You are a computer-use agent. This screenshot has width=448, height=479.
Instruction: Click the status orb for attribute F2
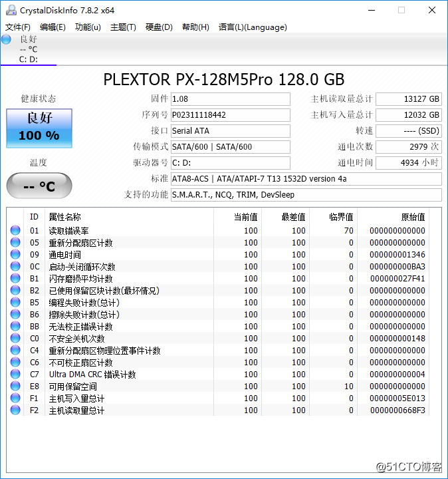15,410
